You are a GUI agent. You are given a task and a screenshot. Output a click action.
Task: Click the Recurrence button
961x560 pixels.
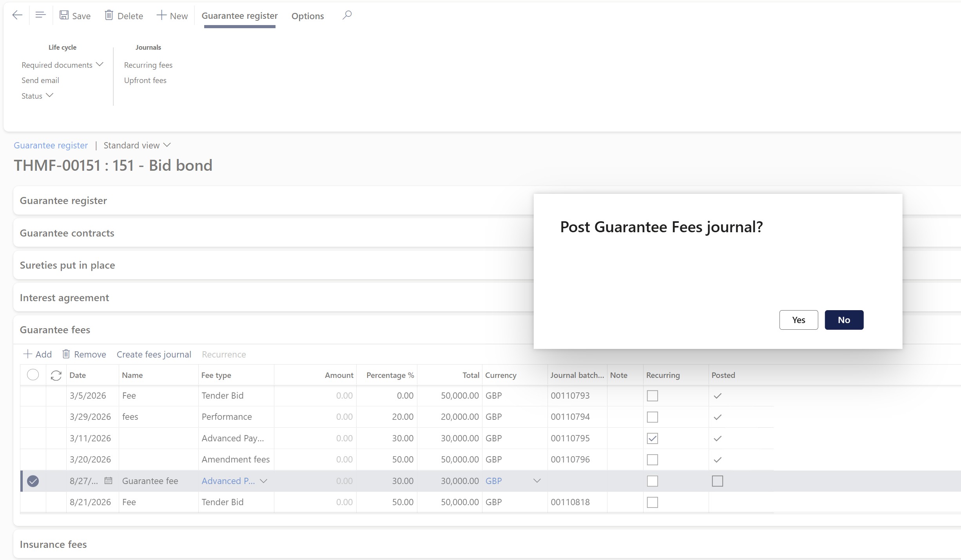pos(224,354)
